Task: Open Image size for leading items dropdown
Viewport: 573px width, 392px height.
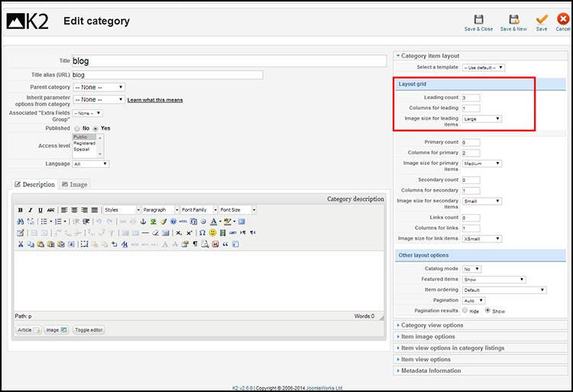Action: pyautogui.click(x=482, y=119)
